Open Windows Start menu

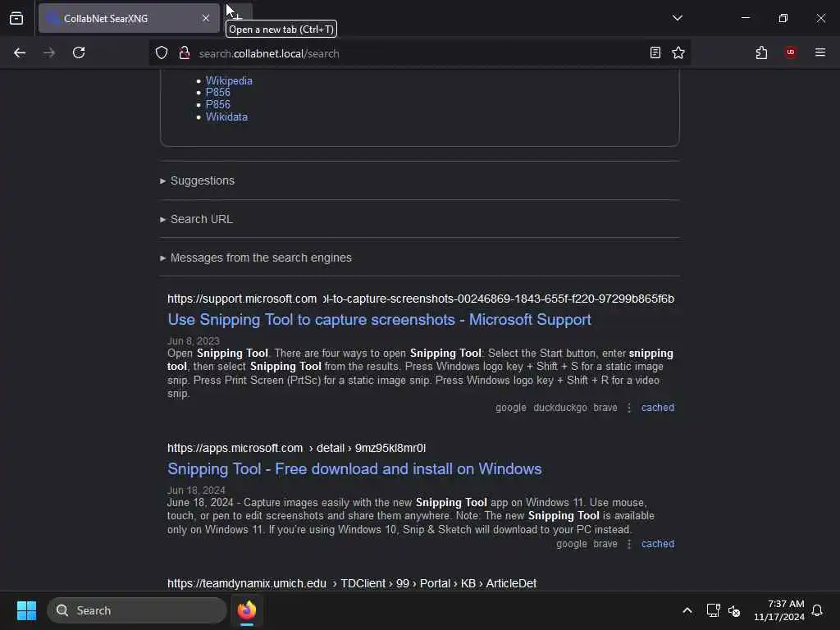click(x=26, y=610)
